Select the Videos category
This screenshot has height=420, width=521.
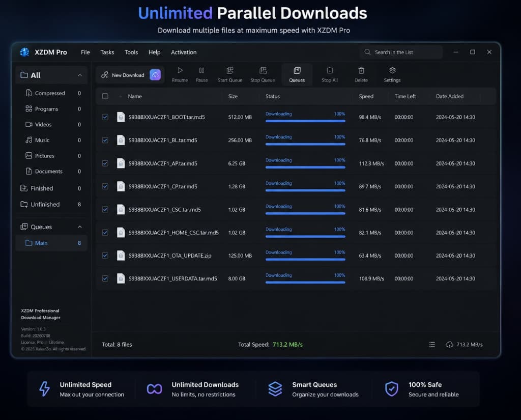[51, 124]
